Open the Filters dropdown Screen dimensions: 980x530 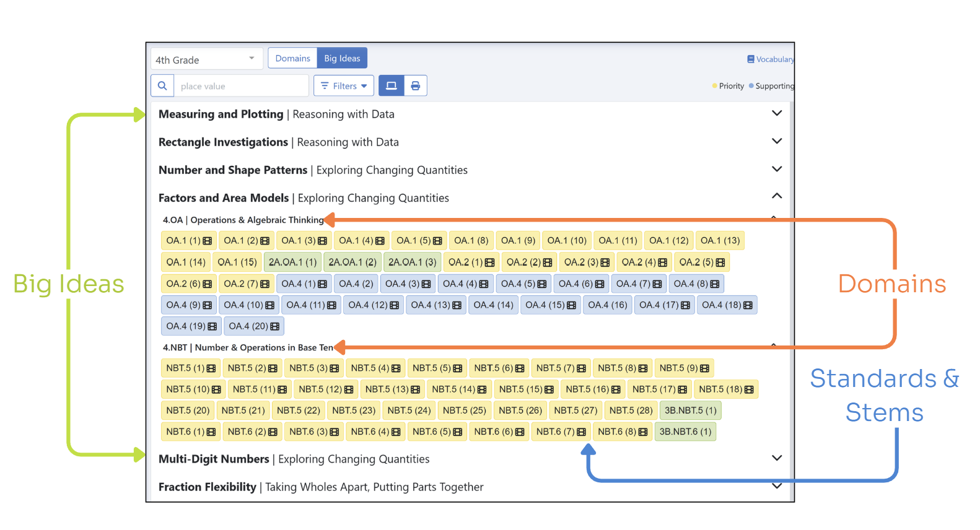(x=344, y=86)
